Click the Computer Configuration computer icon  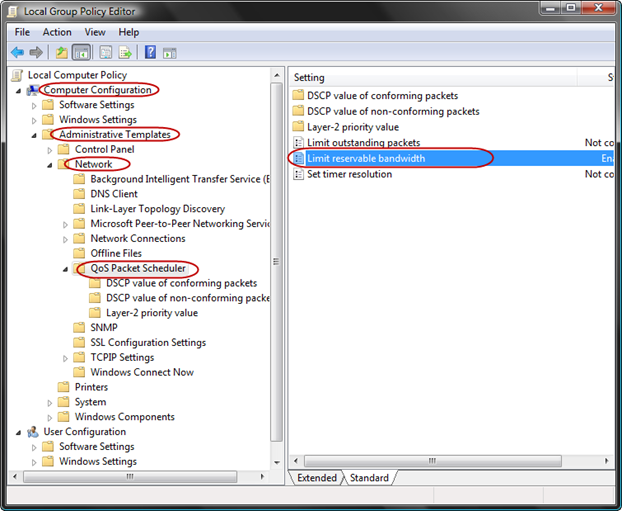(33, 90)
